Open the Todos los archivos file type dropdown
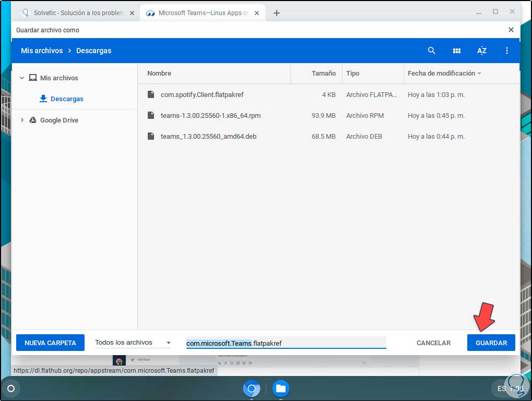 (133, 343)
